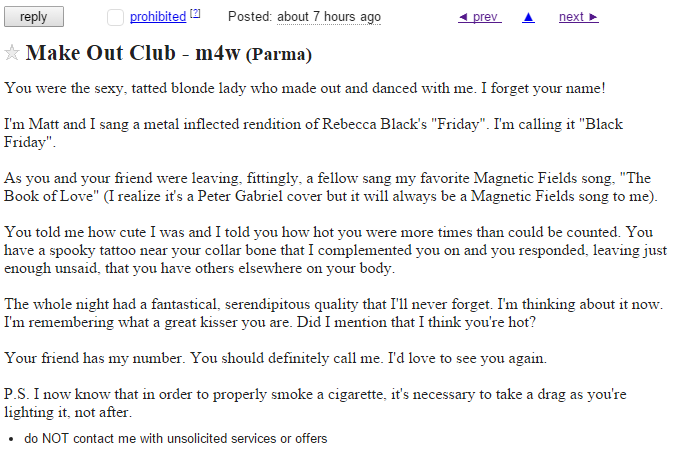The height and width of the screenshot is (467, 678).
Task: Click the up triangle arrow icon
Action: point(528,17)
